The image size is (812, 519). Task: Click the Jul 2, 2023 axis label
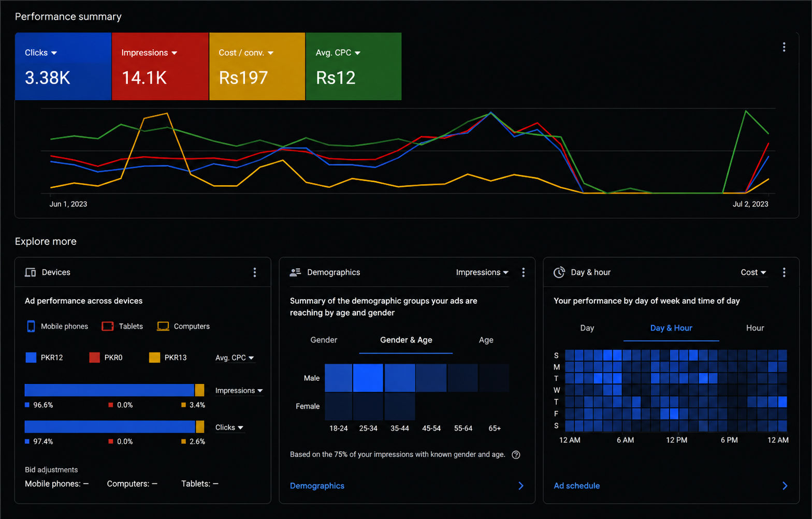point(750,204)
